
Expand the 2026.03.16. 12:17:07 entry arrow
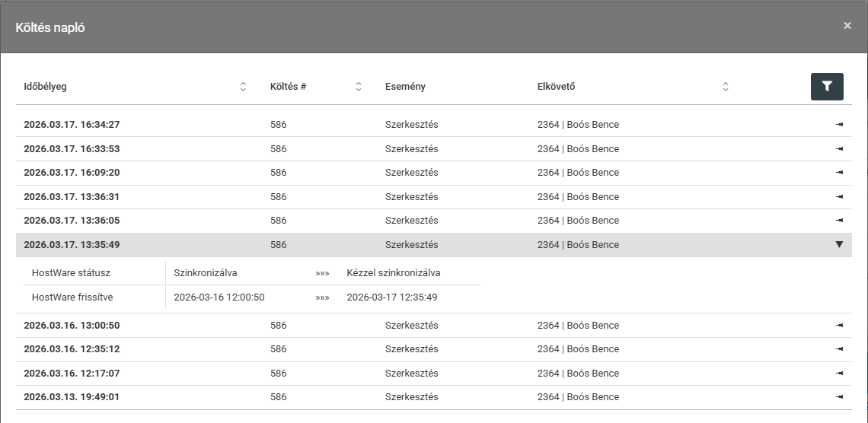[839, 374]
